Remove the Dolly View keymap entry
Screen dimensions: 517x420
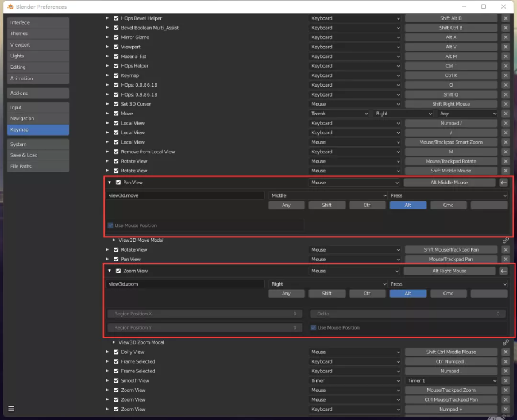pos(506,352)
